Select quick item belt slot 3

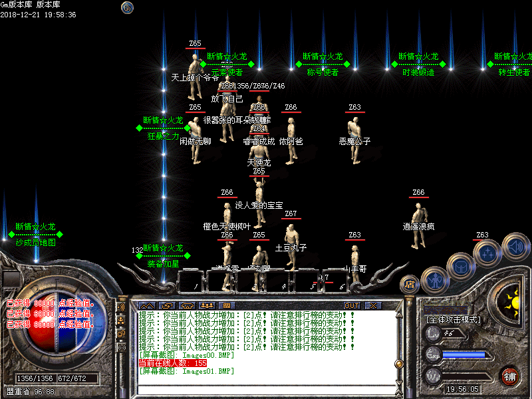(x=249, y=281)
